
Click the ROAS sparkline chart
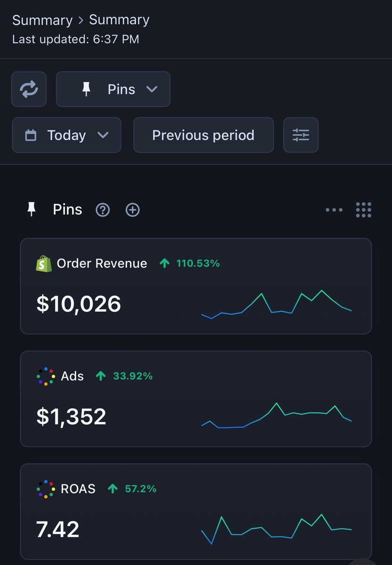click(x=277, y=529)
